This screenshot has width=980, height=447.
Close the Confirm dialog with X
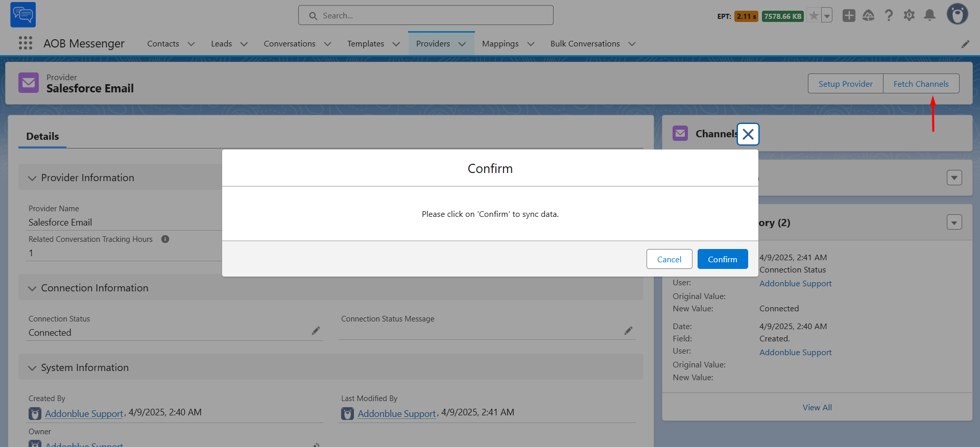[x=748, y=134]
